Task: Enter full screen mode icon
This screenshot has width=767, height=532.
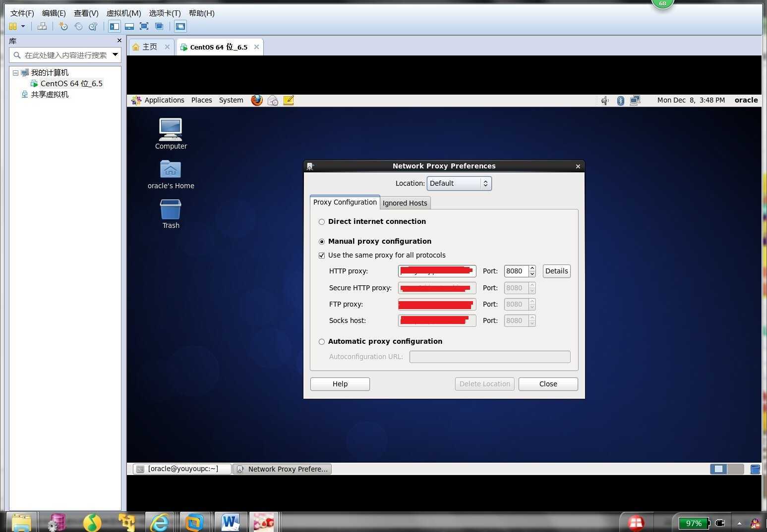Action: pos(144,26)
